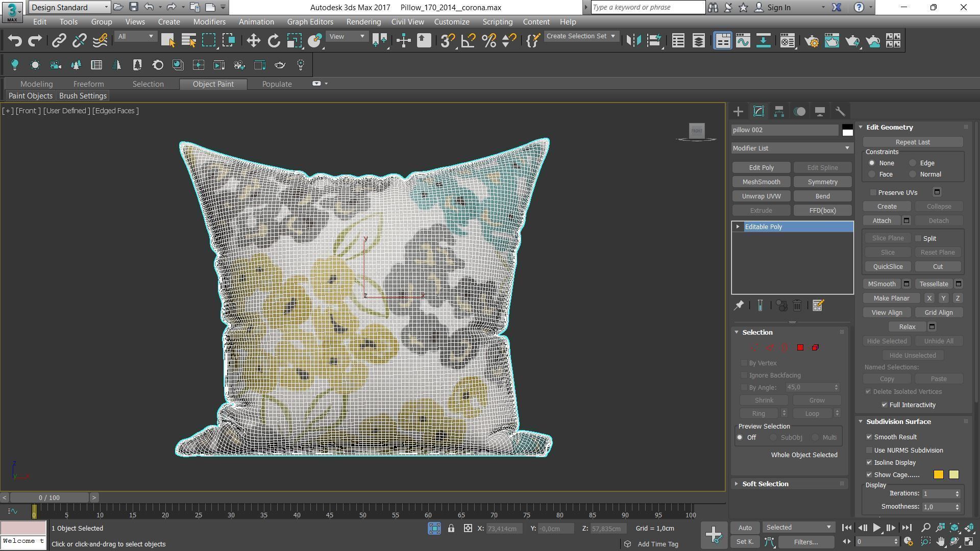The height and width of the screenshot is (551, 980).
Task: Toggle Percent Snap
Action: pos(488,41)
